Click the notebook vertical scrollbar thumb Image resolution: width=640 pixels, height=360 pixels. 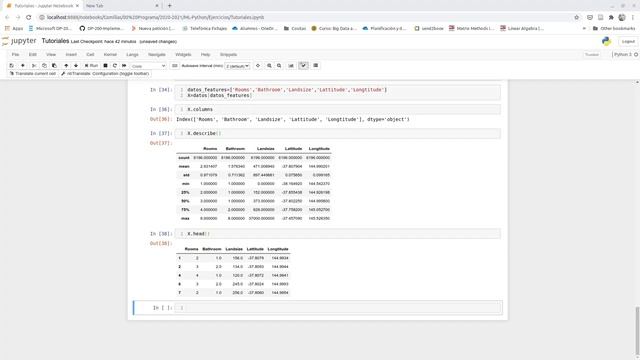(x=637, y=331)
